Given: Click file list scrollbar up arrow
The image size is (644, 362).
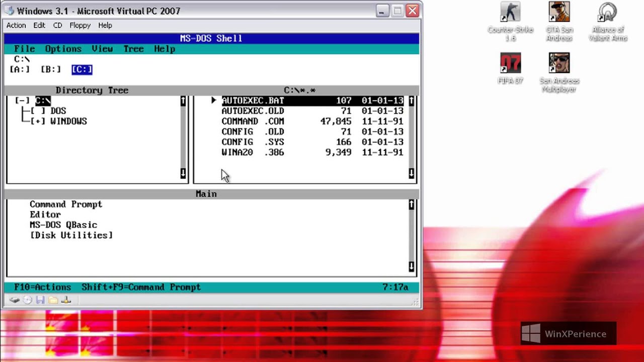Looking at the screenshot, I should click(412, 101).
